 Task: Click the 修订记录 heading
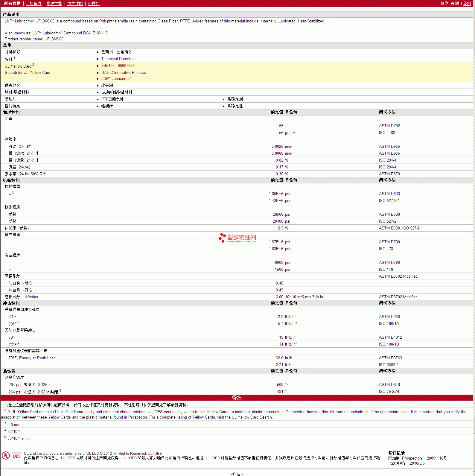(x=396, y=453)
